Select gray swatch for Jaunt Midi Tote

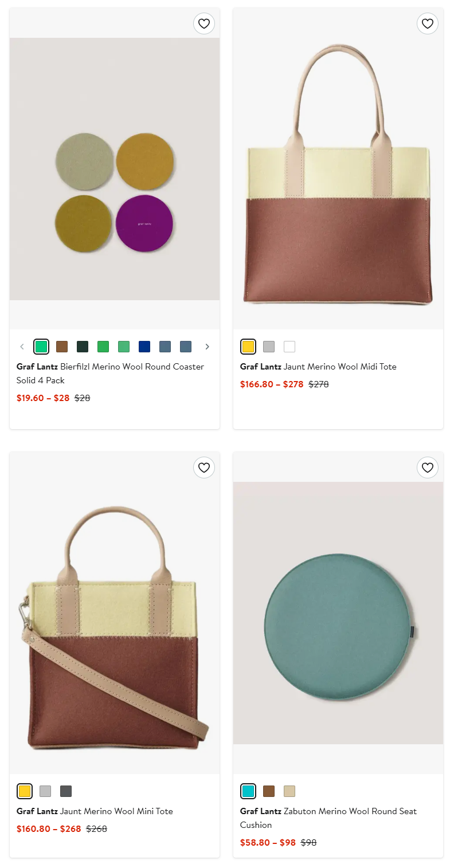(269, 347)
